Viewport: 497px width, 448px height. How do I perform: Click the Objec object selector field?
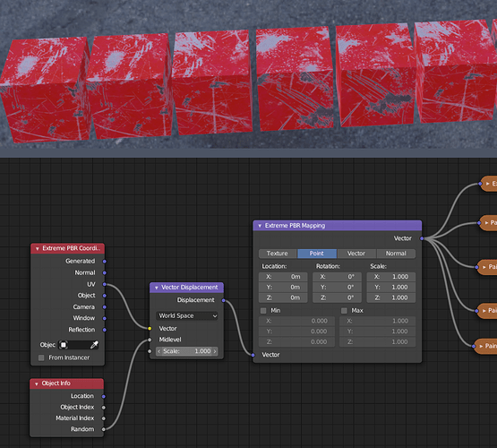click(79, 345)
